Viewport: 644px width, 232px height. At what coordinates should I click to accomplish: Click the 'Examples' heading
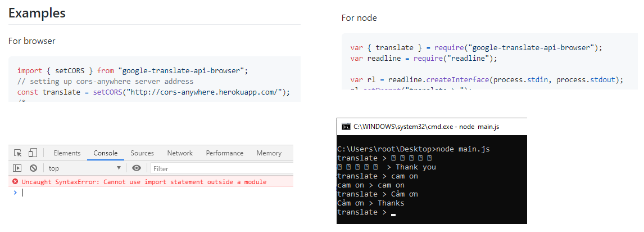pos(37,13)
